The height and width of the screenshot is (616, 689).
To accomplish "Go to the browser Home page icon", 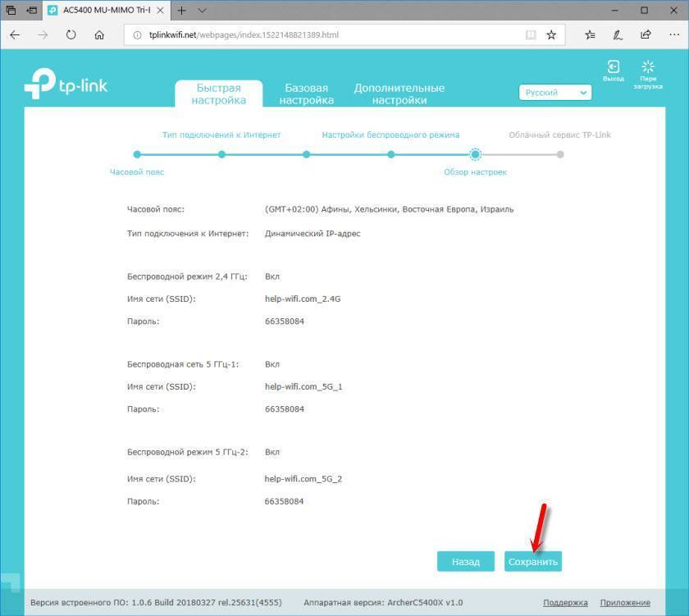I will click(99, 34).
